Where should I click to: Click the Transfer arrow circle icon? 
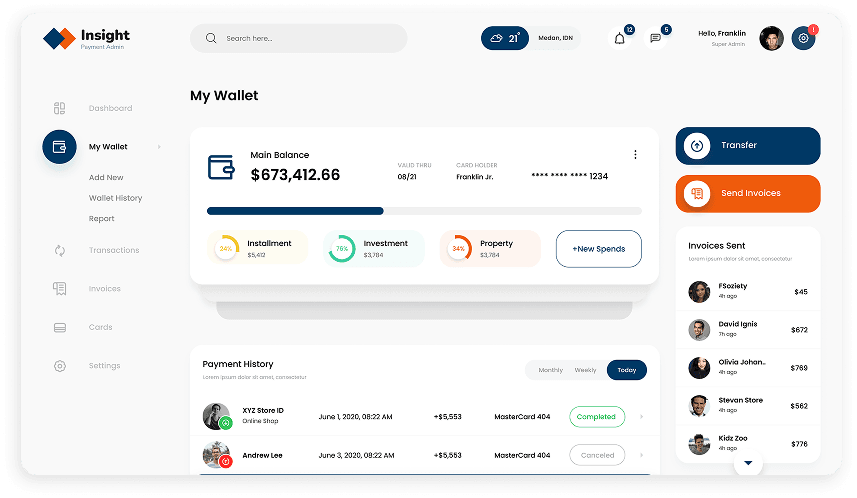click(697, 146)
